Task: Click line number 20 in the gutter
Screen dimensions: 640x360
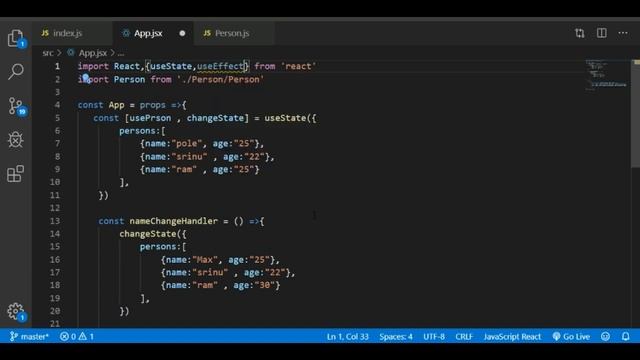Action: coord(55,311)
